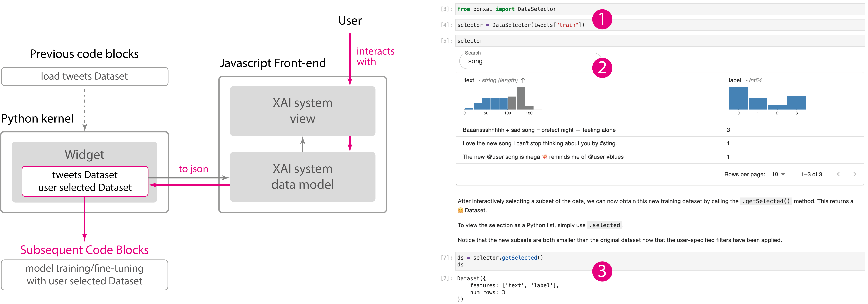Click the collision emoji in third tweet row
The image size is (868, 304).
pos(545,157)
